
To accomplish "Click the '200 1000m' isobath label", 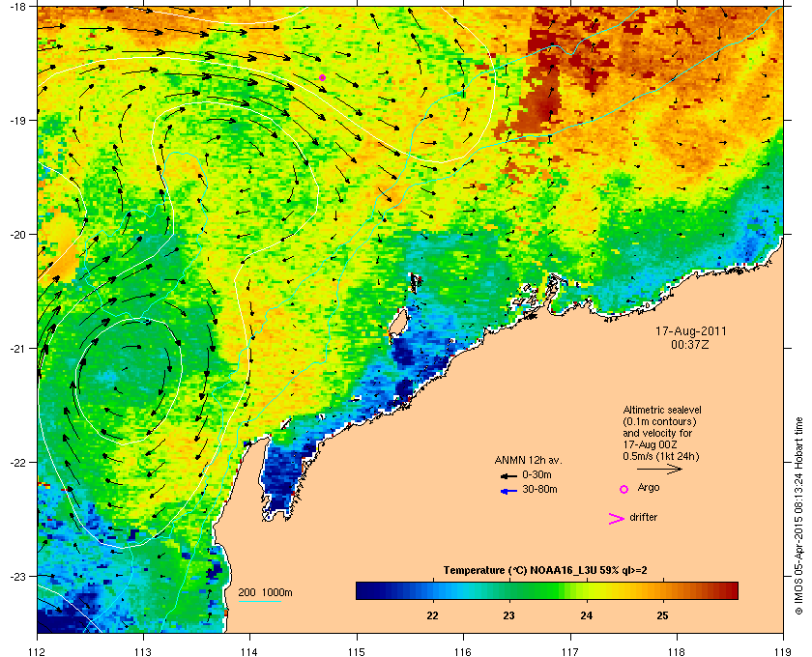I will point(265,593).
